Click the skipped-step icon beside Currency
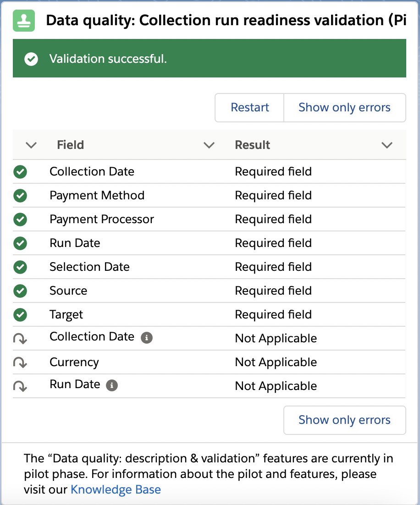 click(20, 362)
